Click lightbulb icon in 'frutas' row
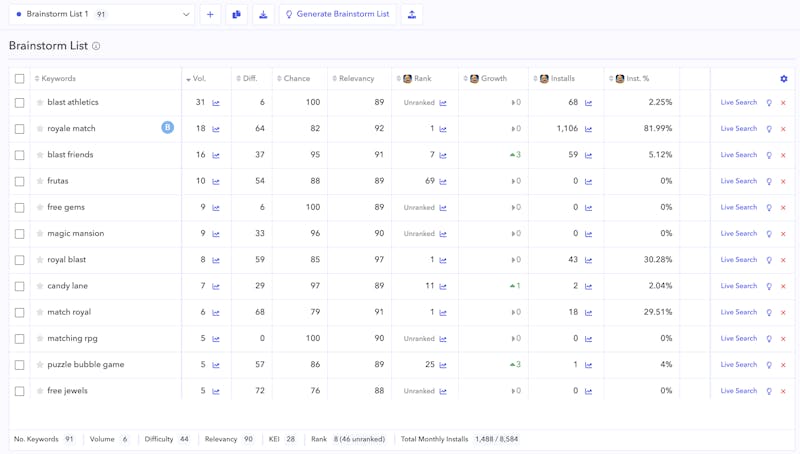800x454 pixels. [x=769, y=182]
